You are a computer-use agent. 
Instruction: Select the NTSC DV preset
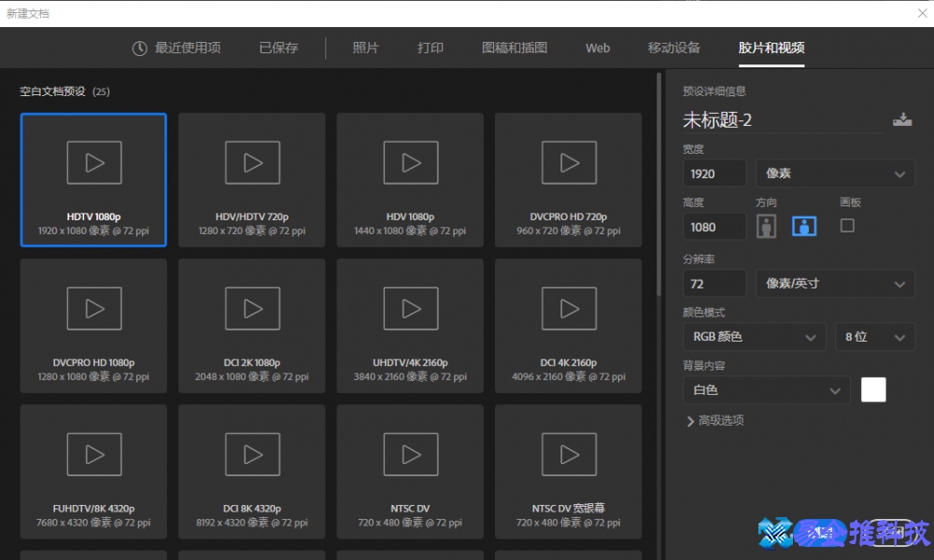pyautogui.click(x=410, y=470)
